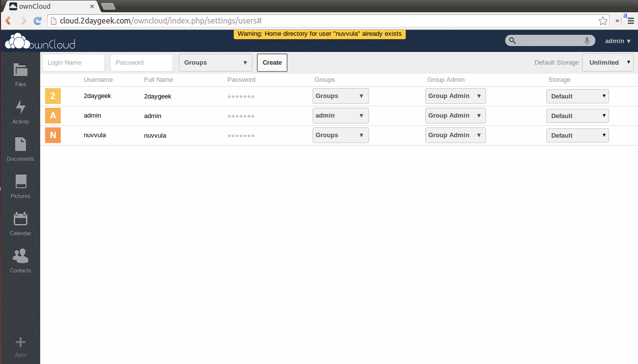
Task: Open admin group dropdown for admin user
Action: (x=341, y=116)
